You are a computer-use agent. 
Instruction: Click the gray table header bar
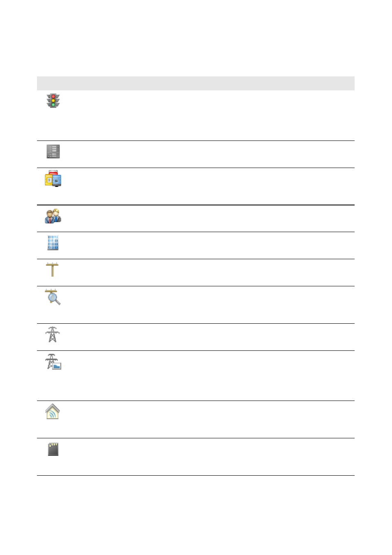(x=196, y=83)
